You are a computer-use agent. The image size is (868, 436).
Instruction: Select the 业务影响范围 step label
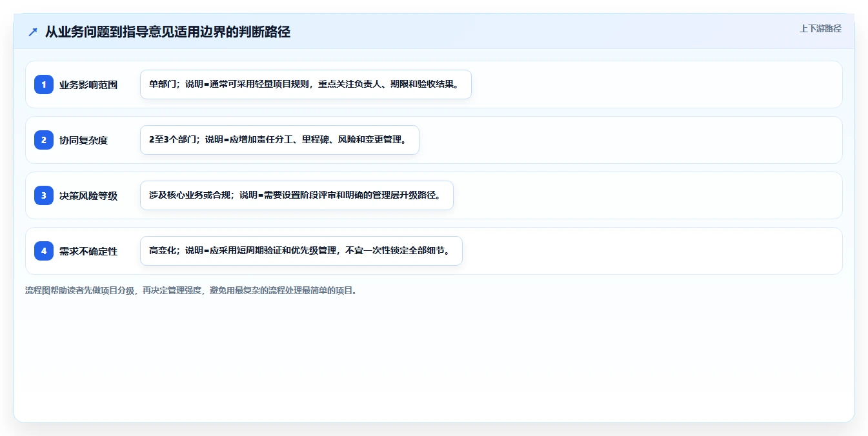click(x=88, y=84)
